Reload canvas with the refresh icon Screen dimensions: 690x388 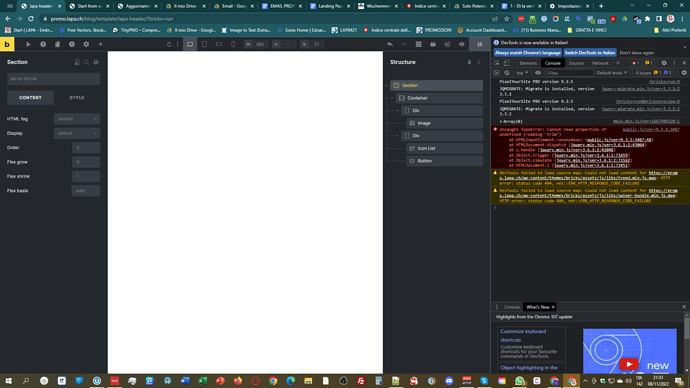[x=169, y=44]
